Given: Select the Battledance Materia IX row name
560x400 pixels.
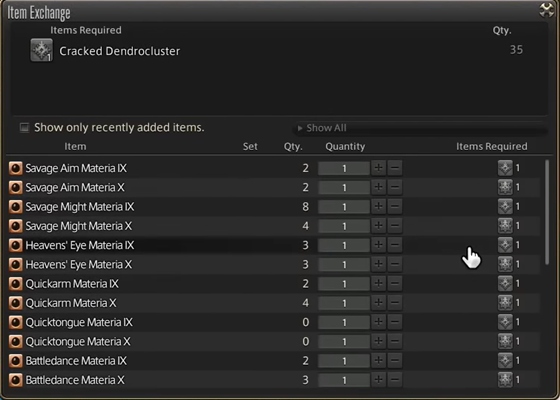Looking at the screenshot, I should (76, 361).
